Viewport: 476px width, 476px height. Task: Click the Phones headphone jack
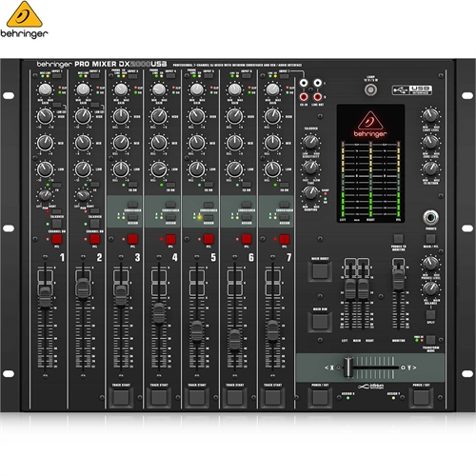pos(430,218)
